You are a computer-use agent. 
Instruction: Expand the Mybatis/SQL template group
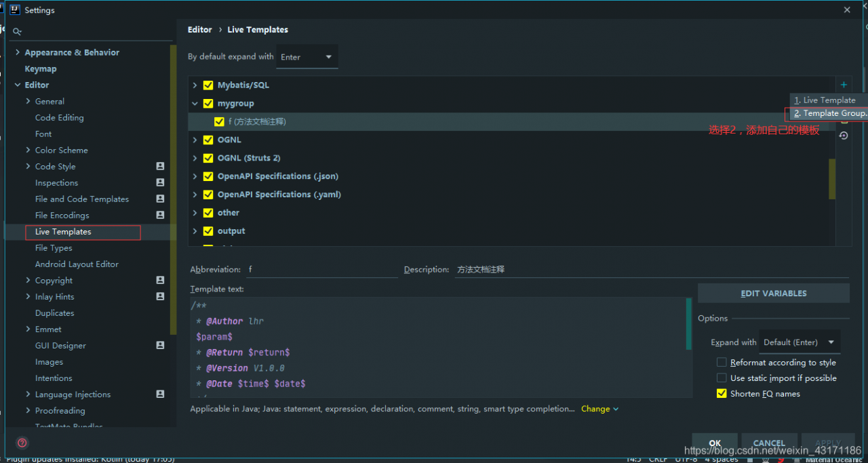pos(195,85)
